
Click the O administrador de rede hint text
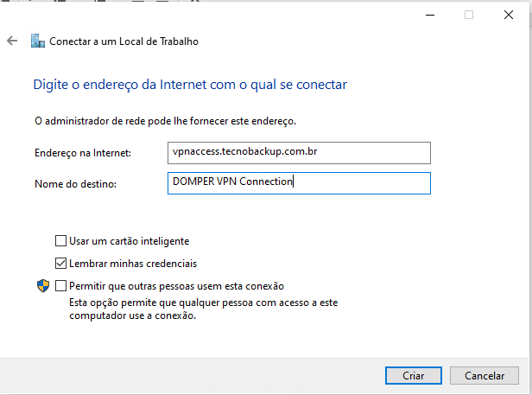(165, 121)
